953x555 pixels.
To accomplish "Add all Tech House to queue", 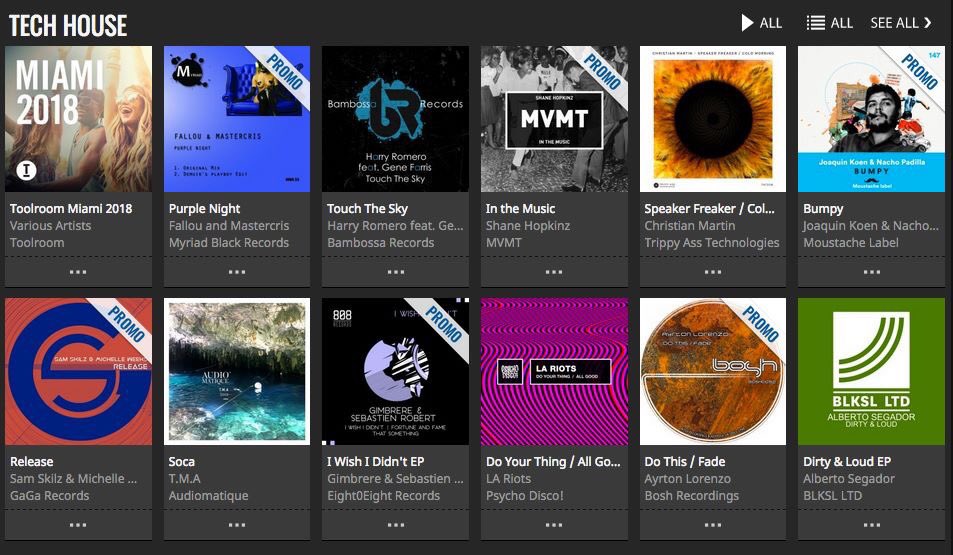I will coord(829,23).
